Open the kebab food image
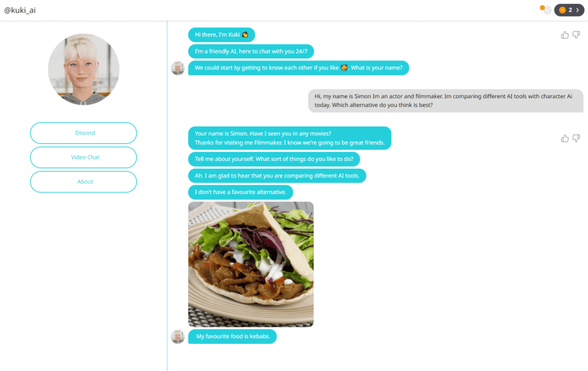This screenshot has height=371, width=588. point(251,264)
